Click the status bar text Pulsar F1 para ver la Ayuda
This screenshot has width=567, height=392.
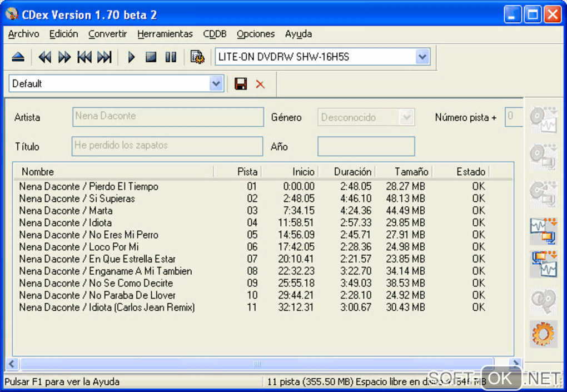[x=62, y=382]
